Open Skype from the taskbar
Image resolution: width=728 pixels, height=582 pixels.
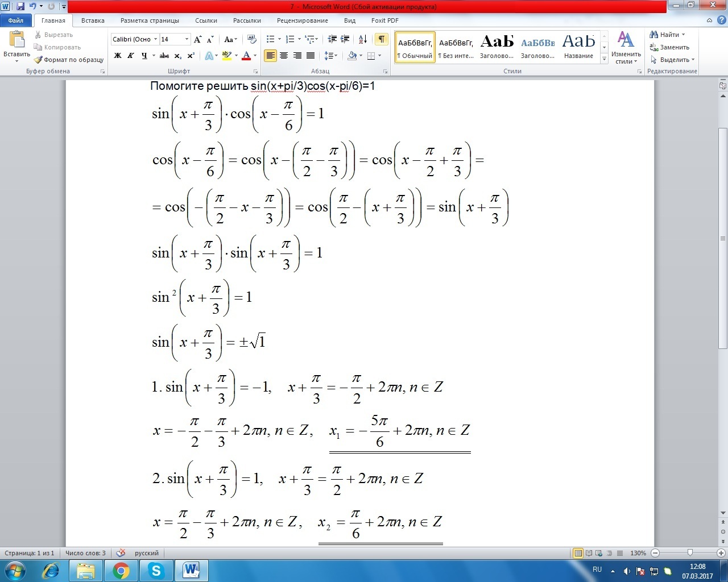pyautogui.click(x=156, y=571)
